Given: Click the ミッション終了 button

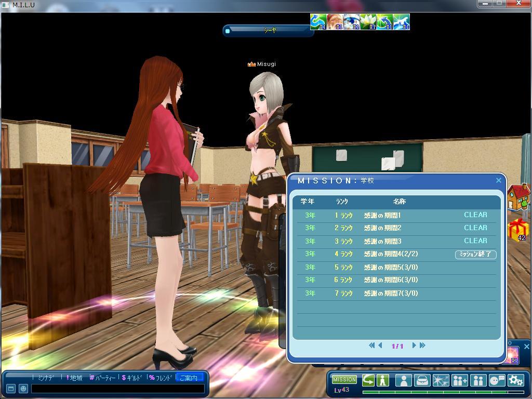Looking at the screenshot, I should [x=476, y=254].
